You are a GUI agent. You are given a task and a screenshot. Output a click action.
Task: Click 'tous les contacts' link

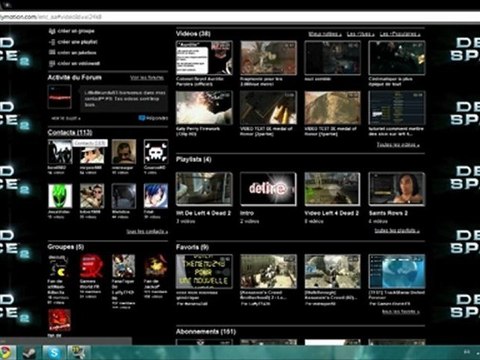click(147, 231)
